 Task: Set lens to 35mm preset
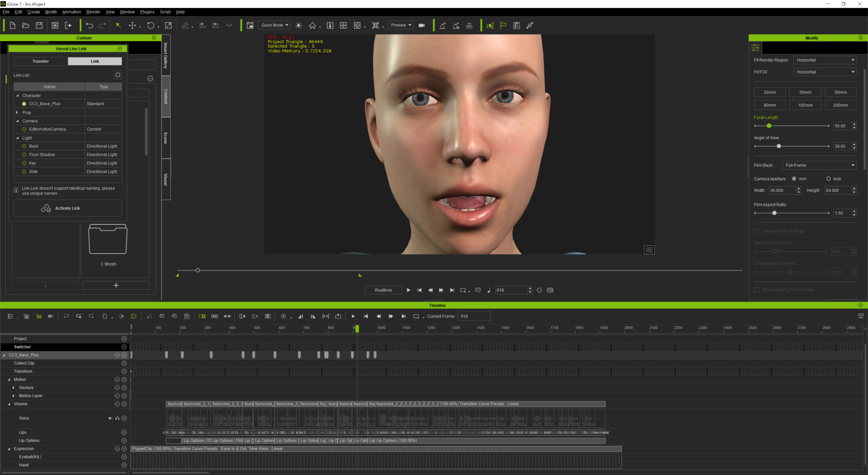coord(805,92)
